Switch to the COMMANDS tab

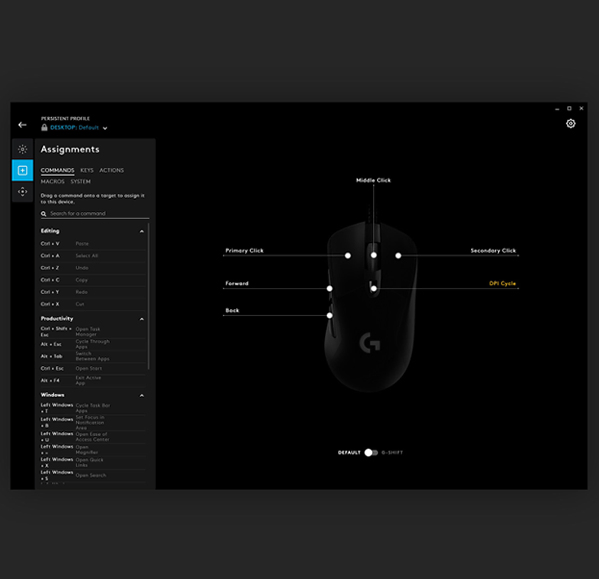[57, 170]
